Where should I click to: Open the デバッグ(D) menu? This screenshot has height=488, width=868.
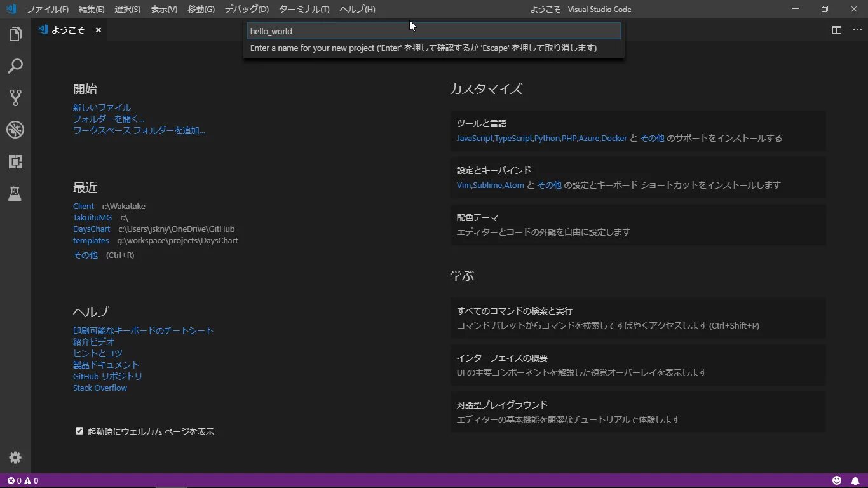[247, 9]
